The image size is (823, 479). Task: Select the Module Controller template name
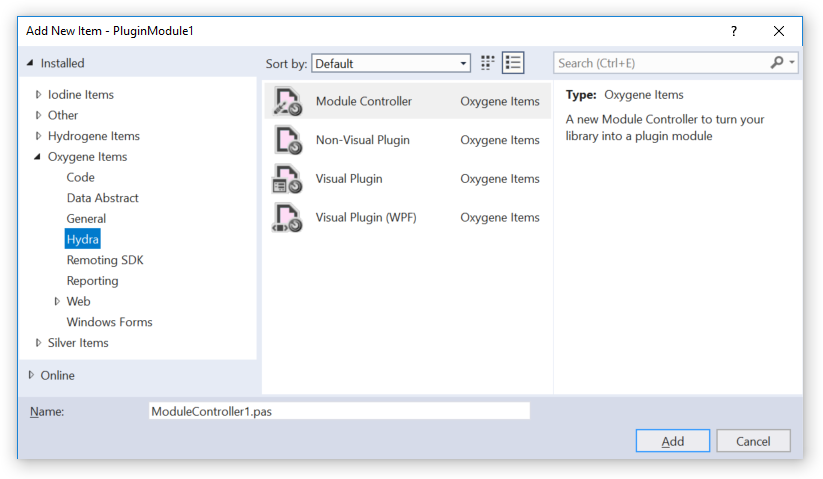(x=364, y=101)
